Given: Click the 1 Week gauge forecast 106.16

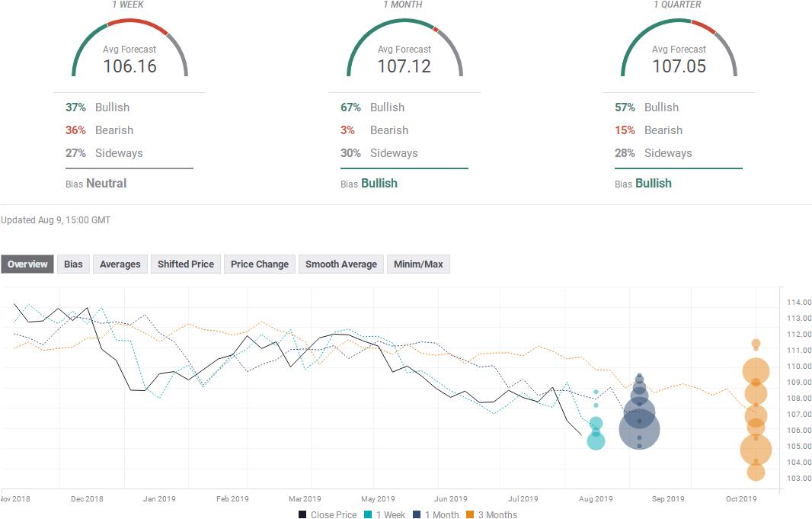Looking at the screenshot, I should point(129,66).
